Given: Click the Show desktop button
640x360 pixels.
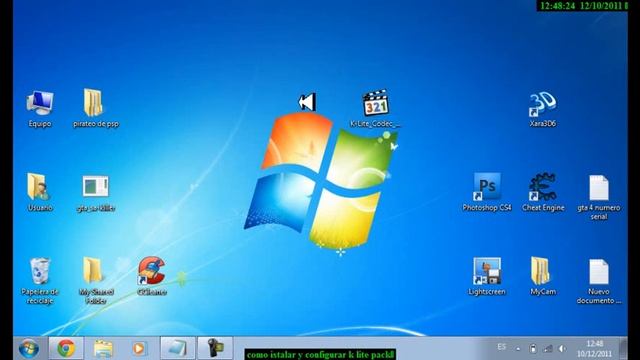Looking at the screenshot, I should (623, 349).
